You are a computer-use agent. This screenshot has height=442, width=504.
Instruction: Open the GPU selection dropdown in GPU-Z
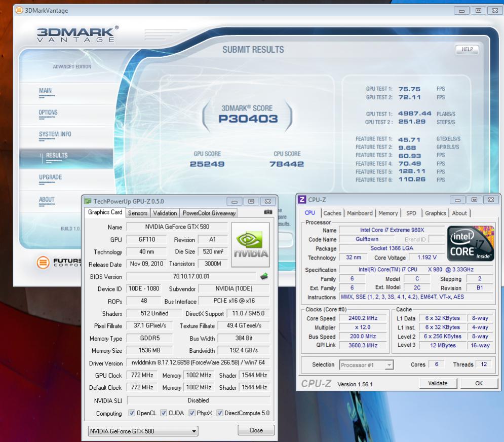pyautogui.click(x=143, y=431)
